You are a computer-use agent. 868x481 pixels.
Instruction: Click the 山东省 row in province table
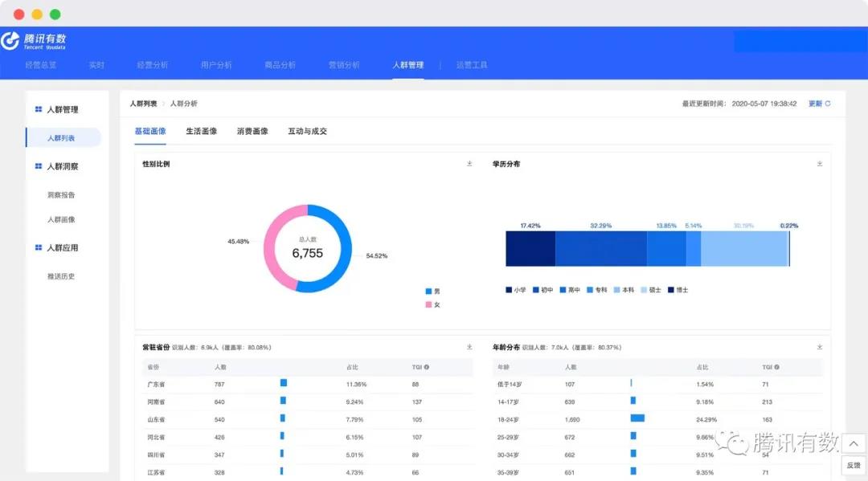click(x=307, y=419)
